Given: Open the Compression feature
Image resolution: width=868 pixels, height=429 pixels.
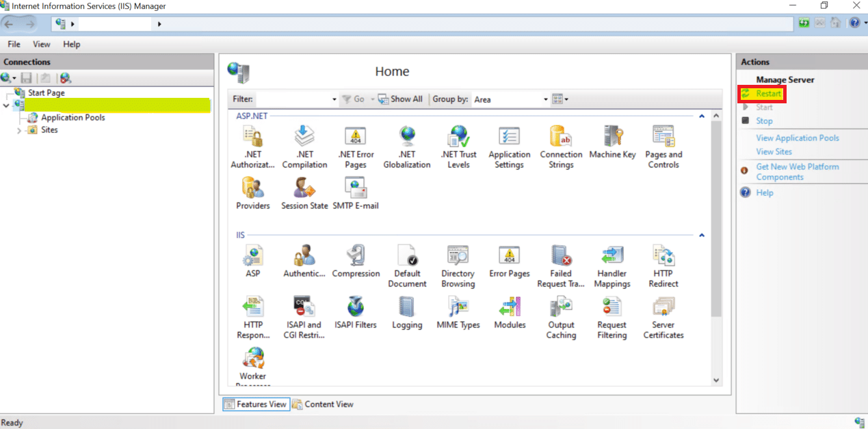Looking at the screenshot, I should [x=356, y=261].
